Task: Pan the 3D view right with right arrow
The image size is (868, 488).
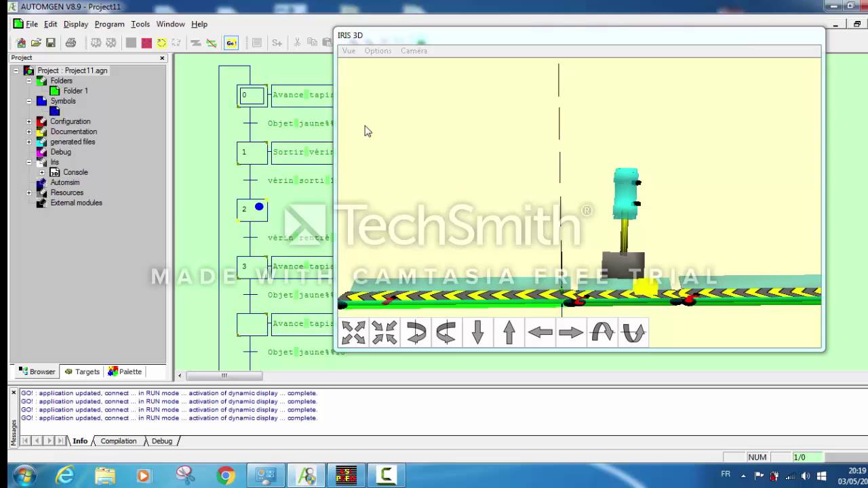Action: (x=571, y=332)
